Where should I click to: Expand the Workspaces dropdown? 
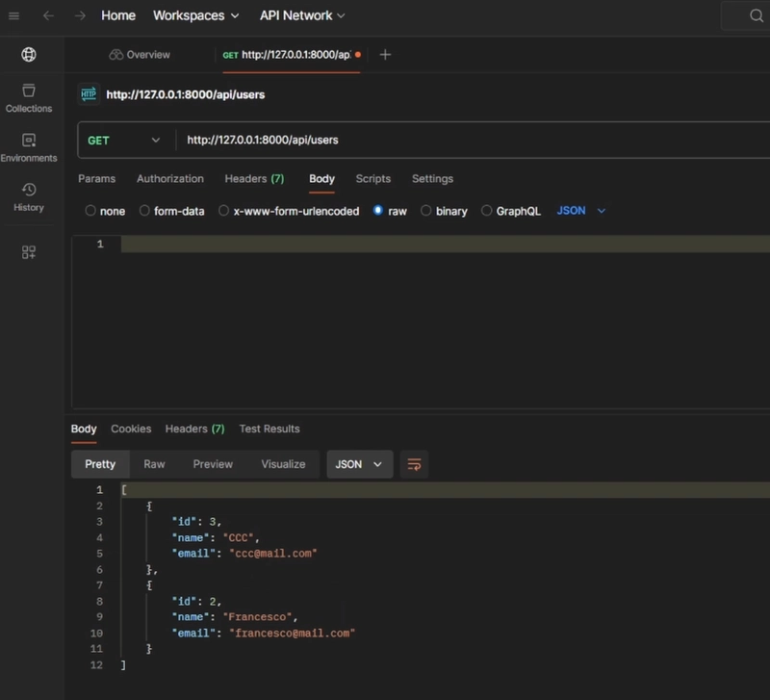click(196, 15)
